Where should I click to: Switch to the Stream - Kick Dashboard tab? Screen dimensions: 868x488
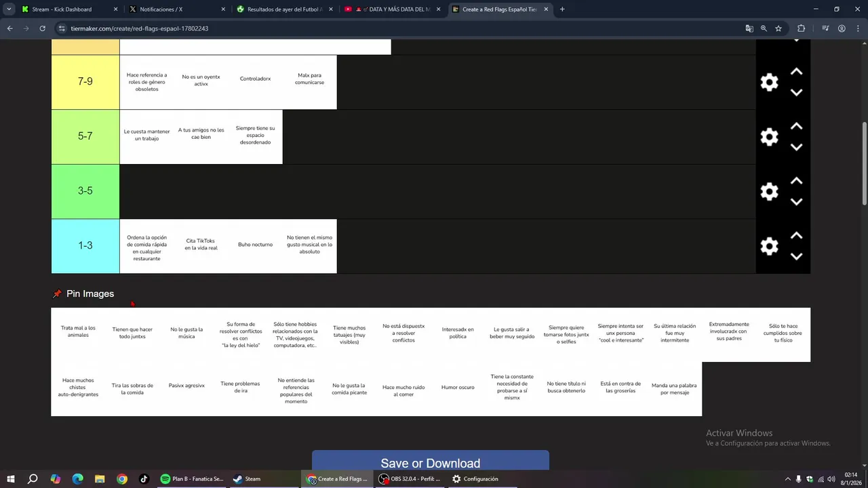[68, 9]
